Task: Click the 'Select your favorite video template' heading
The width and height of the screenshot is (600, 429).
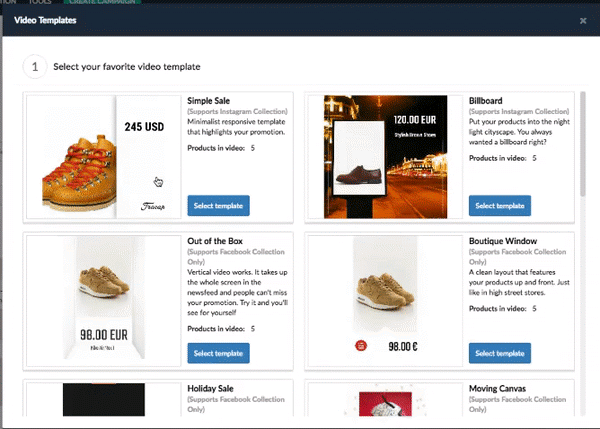Action: pyautogui.click(x=127, y=67)
